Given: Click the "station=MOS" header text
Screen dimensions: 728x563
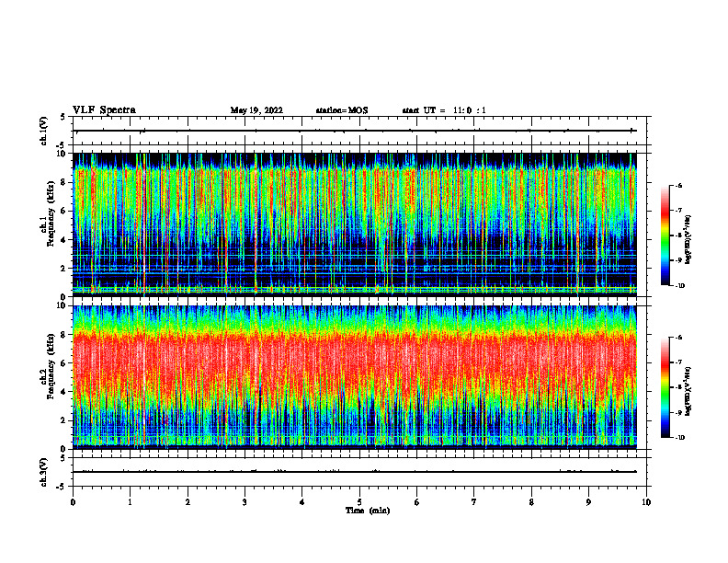Looking at the screenshot, I should click(x=342, y=110).
